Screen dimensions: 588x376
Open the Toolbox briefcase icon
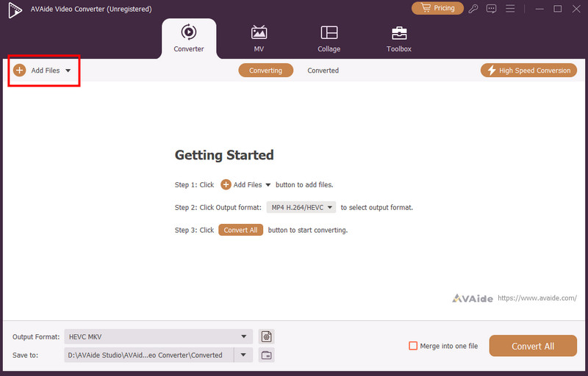click(399, 33)
